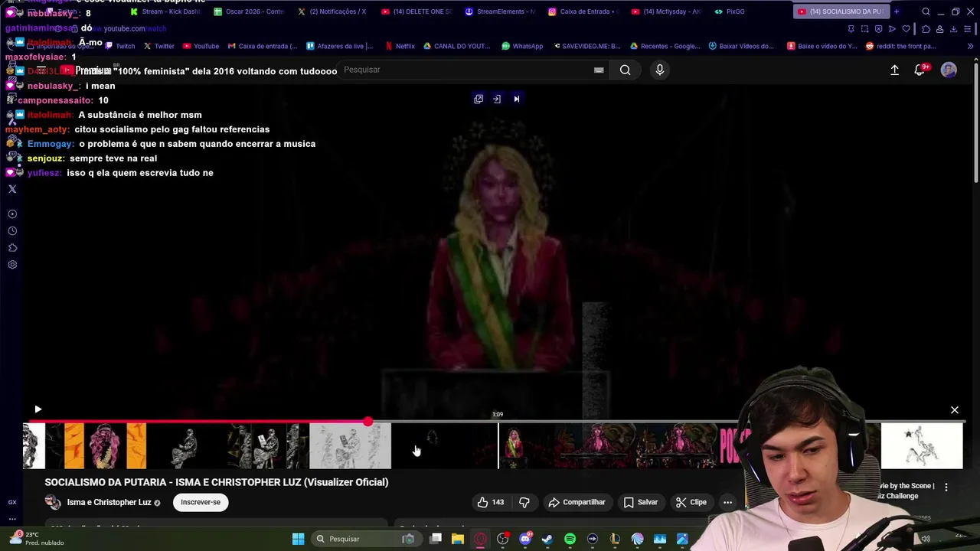Viewport: 980px width, 551px height.
Task: Click the detach-to-side icon above player
Action: point(497,99)
